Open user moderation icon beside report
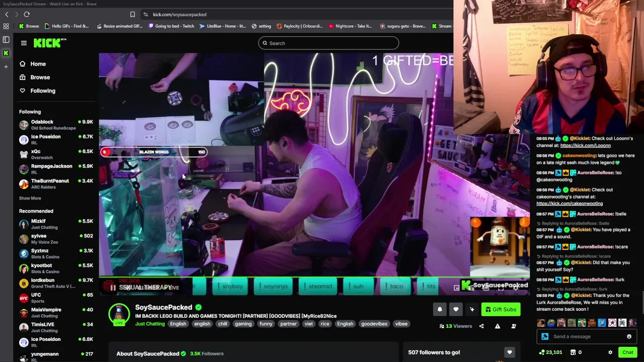Image resolution: width=644 pixels, height=362 pixels. pyautogui.click(x=514, y=326)
